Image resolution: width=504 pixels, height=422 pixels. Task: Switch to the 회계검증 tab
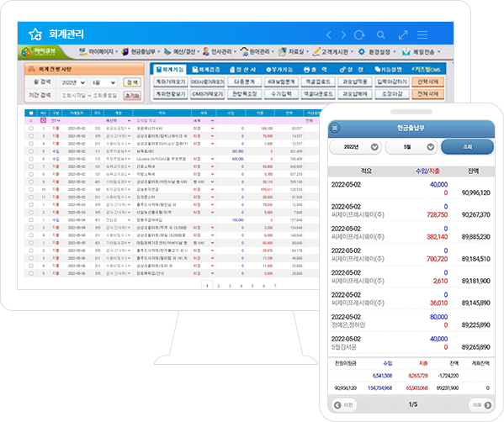pyautogui.click(x=206, y=70)
